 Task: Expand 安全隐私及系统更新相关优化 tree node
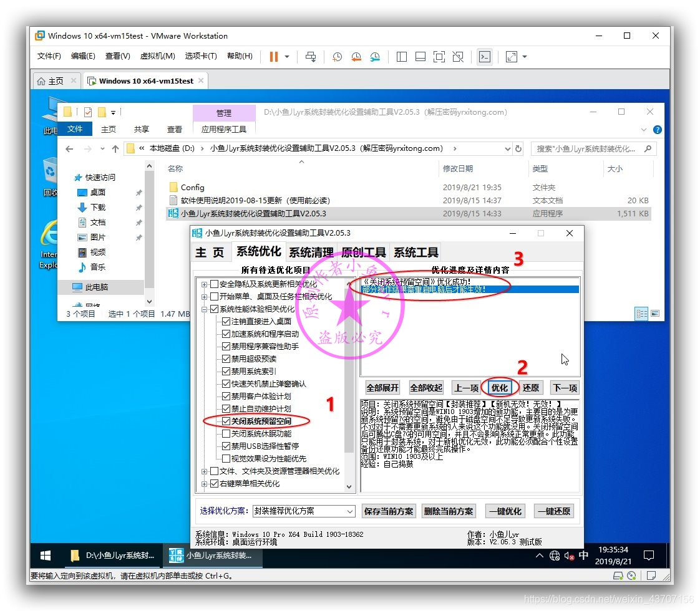(204, 284)
